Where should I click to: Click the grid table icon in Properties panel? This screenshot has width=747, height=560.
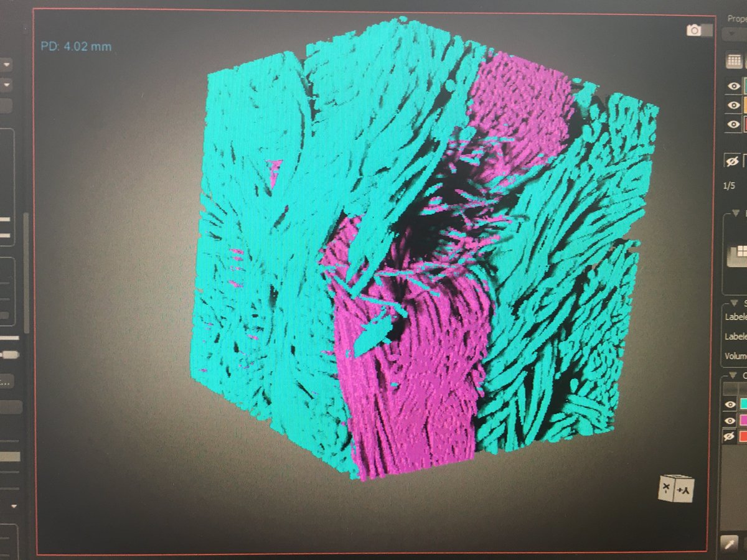tap(734, 61)
